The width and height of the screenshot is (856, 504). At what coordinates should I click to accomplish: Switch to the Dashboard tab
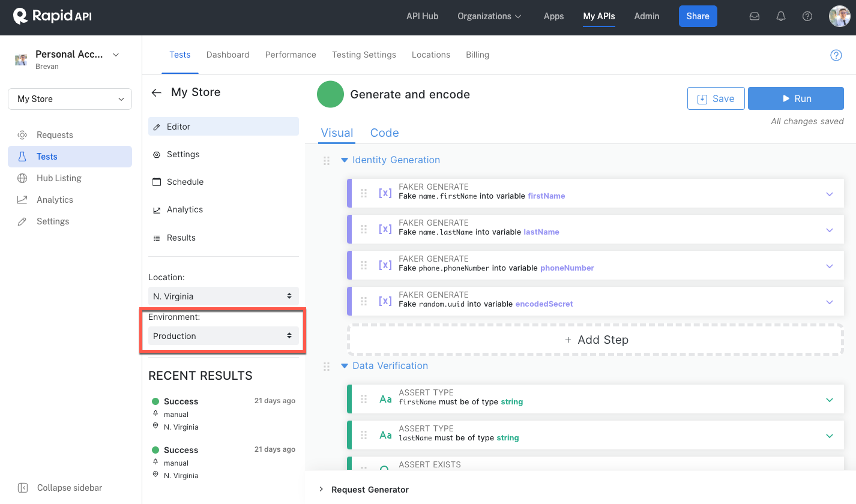click(x=228, y=55)
